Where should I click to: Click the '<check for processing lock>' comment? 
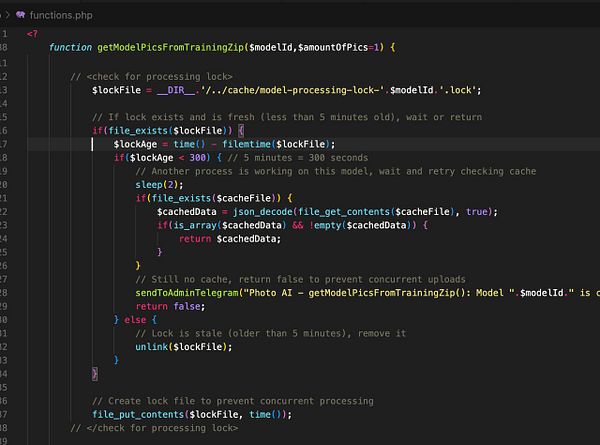point(152,77)
